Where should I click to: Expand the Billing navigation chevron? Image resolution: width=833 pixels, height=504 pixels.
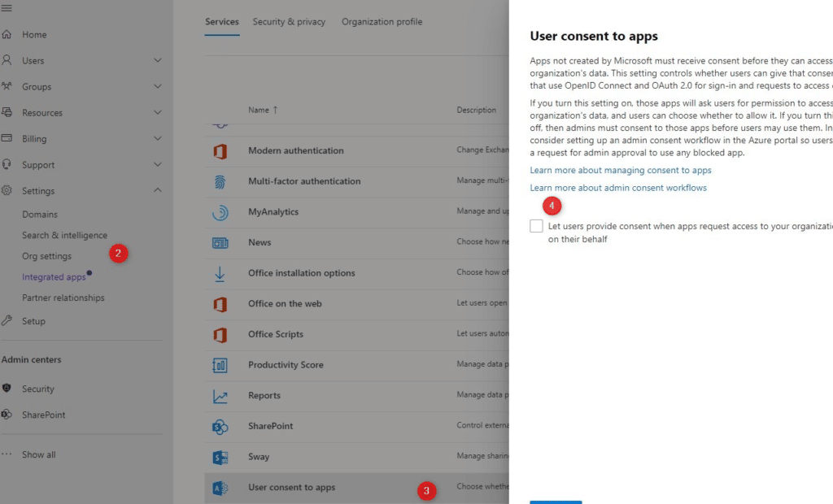click(x=158, y=138)
